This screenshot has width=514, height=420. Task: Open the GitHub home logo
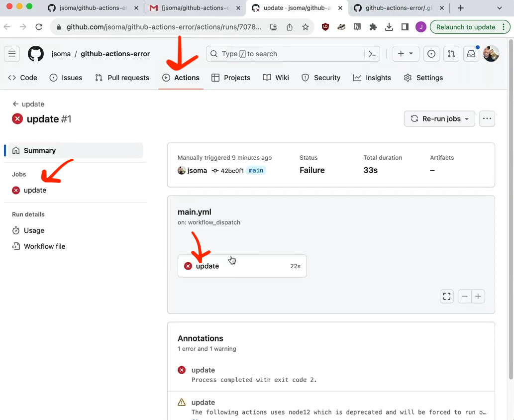(x=35, y=54)
